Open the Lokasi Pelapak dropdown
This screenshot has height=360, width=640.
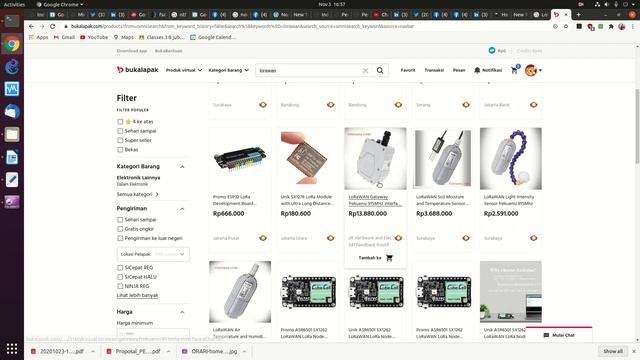pos(153,254)
